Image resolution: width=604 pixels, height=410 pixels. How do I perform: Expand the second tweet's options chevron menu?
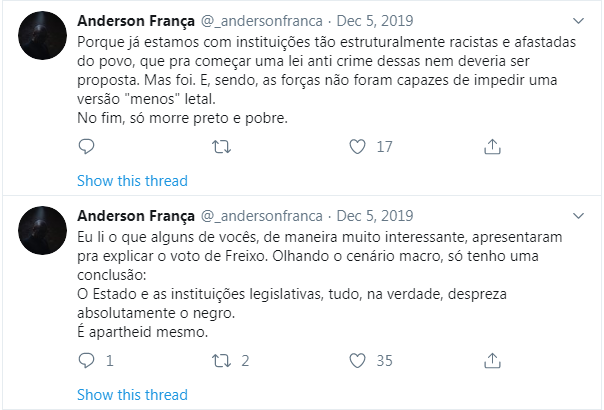[x=579, y=216]
